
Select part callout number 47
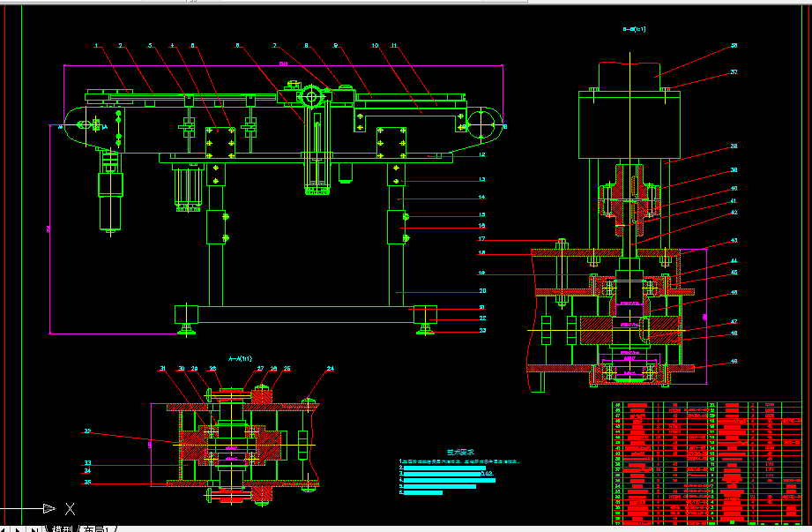pyautogui.click(x=734, y=322)
